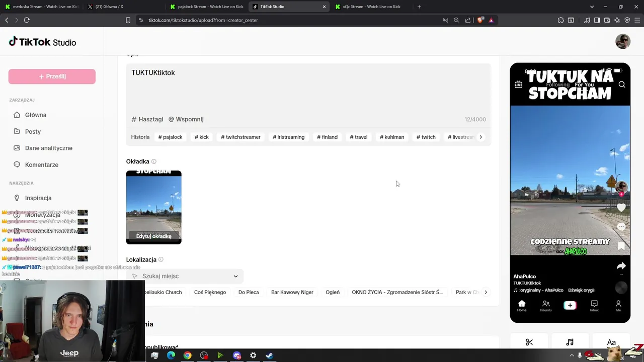This screenshot has height=362, width=644.
Task: Select the Coś Pięknego location
Action: coord(210,292)
